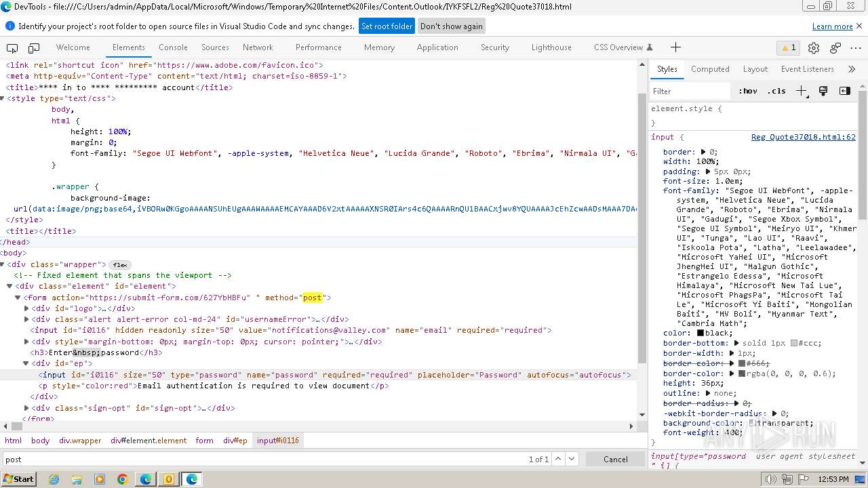Image resolution: width=868 pixels, height=488 pixels.
Task: Collapse the form element node
Action: coord(18,298)
